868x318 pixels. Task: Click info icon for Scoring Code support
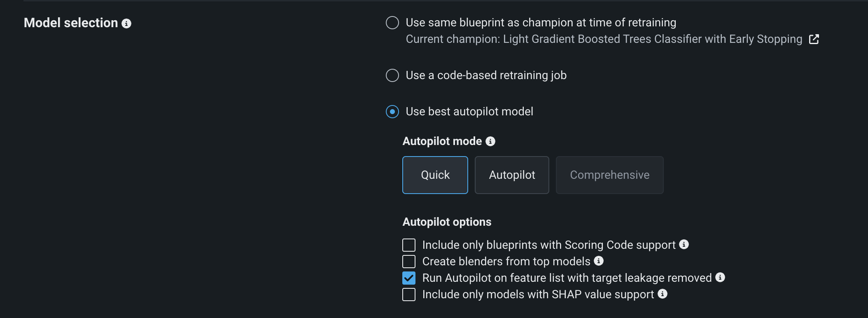tap(684, 244)
